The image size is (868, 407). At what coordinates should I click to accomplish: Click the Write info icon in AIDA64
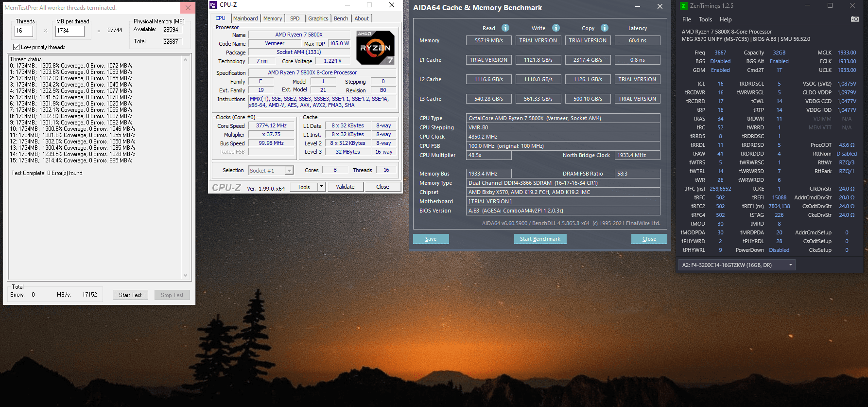click(x=556, y=28)
